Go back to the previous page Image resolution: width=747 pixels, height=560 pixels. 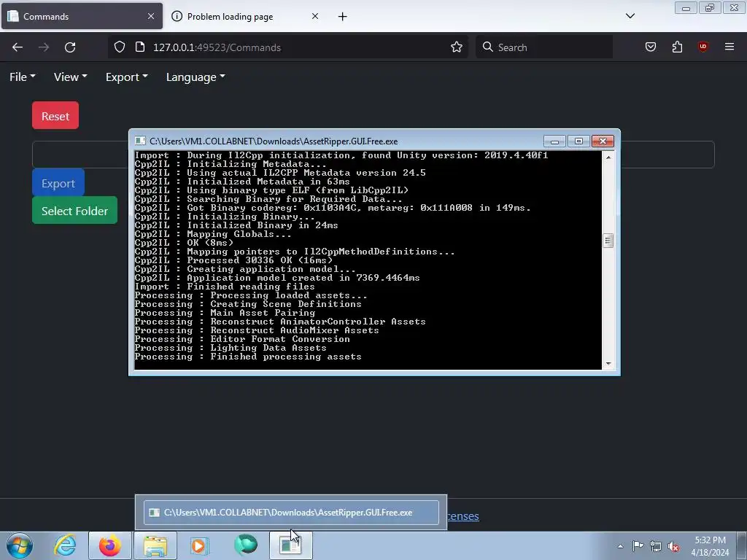coord(18,47)
